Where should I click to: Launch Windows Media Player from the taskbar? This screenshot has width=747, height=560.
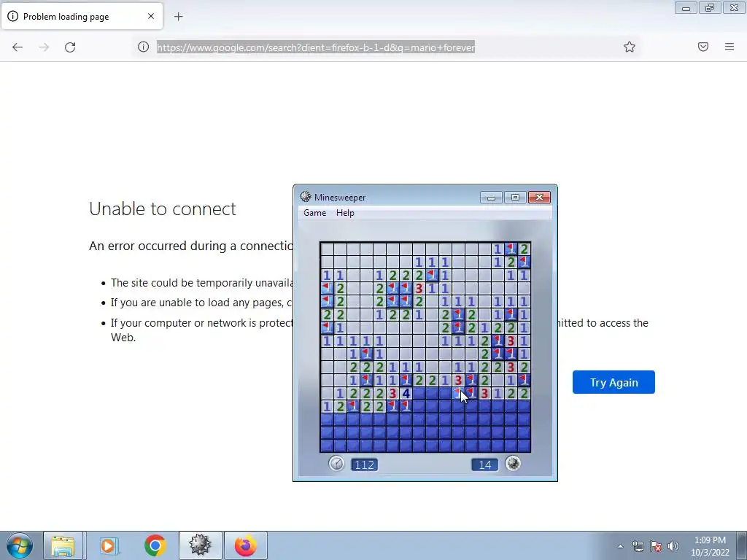109,545
